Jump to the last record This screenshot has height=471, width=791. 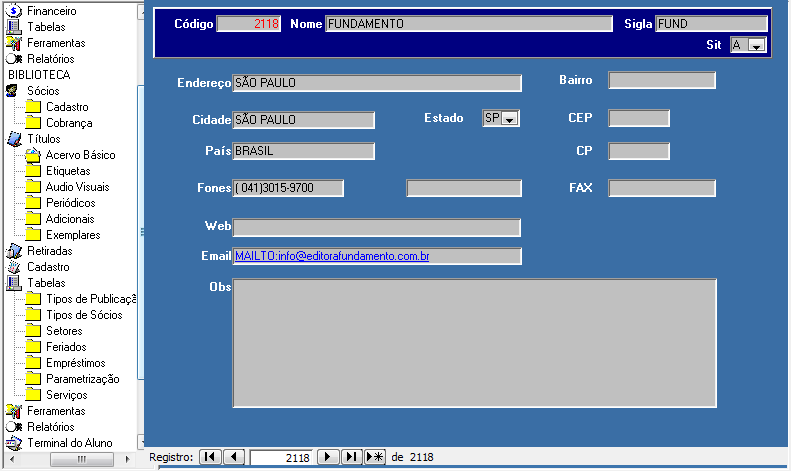(351, 457)
